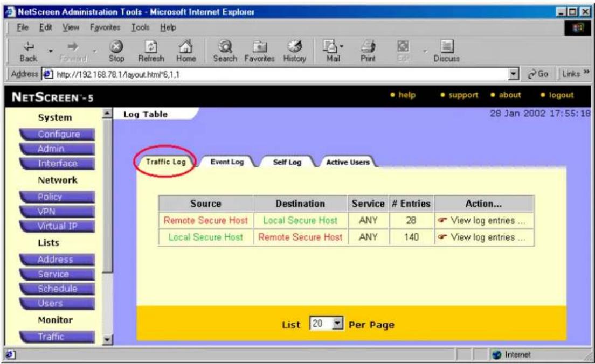Open the Favorites toolbar folder icon
The width and height of the screenshot is (595, 364).
tap(260, 47)
